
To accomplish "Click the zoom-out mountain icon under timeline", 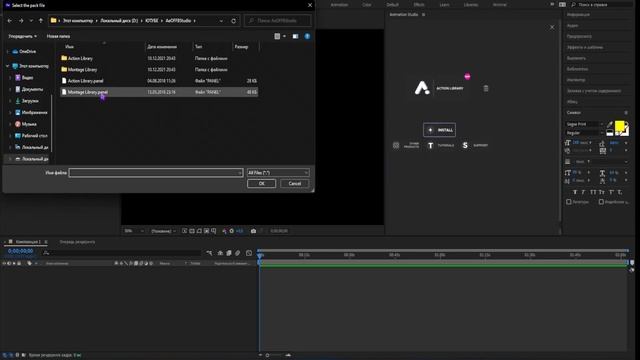I will point(260,355).
